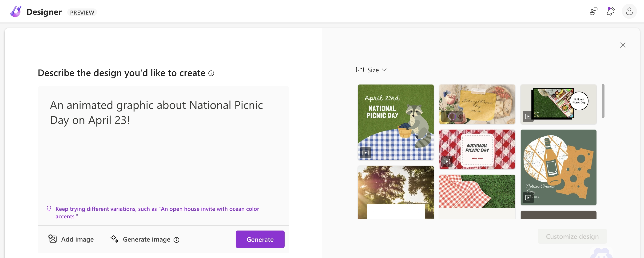Close the design creation panel
This screenshot has height=258, width=644.
coord(623,45)
